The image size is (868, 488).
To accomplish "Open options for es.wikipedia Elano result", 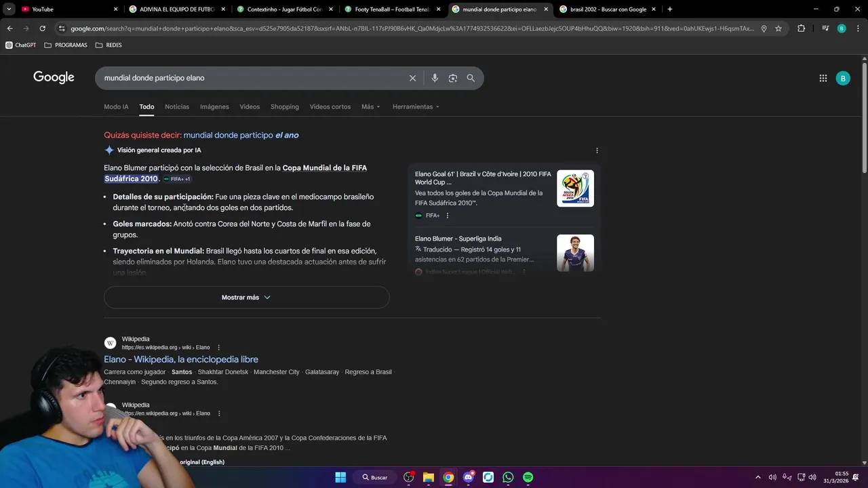I will (218, 348).
